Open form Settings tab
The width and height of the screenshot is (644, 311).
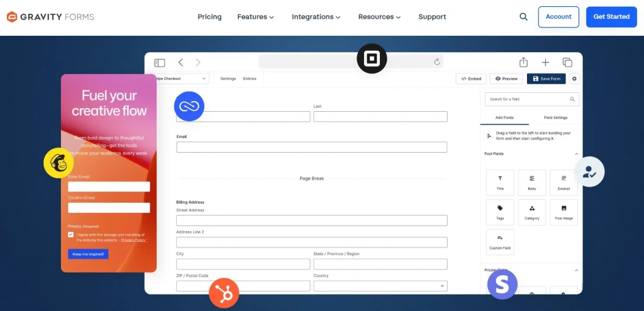(x=228, y=79)
